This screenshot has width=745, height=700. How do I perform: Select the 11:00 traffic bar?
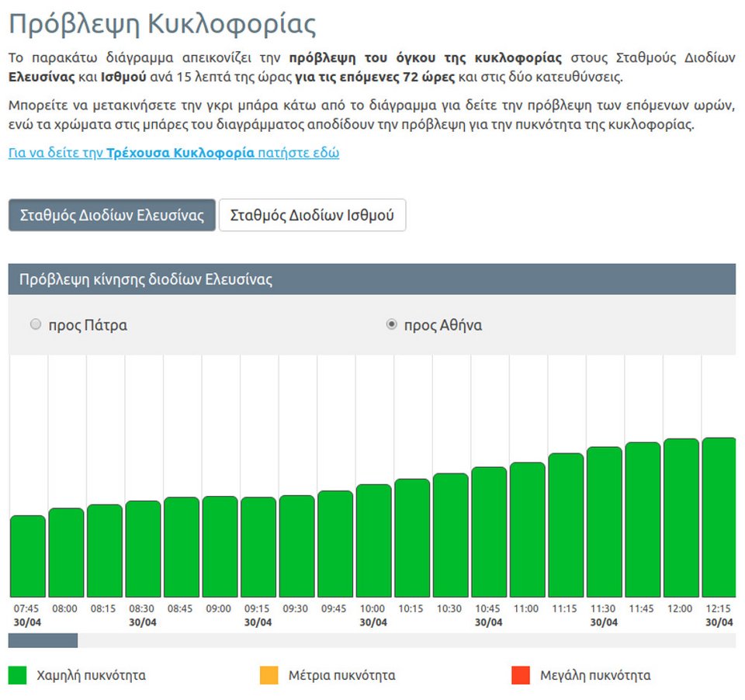click(x=527, y=529)
